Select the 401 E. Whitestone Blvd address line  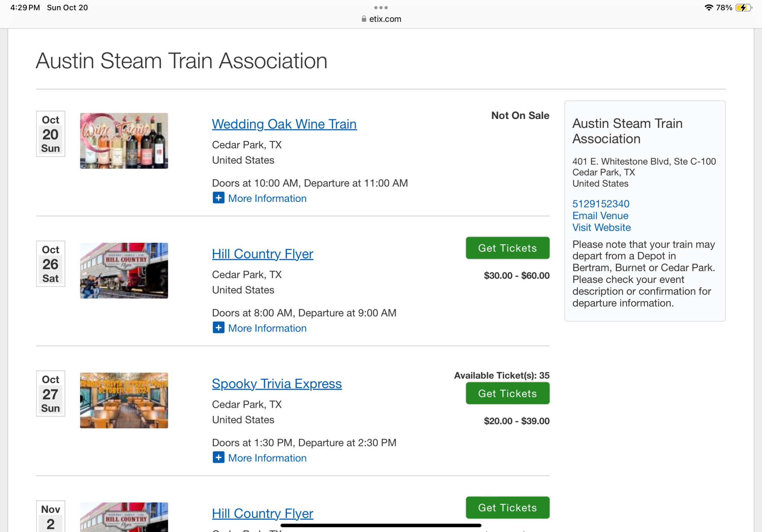(644, 161)
